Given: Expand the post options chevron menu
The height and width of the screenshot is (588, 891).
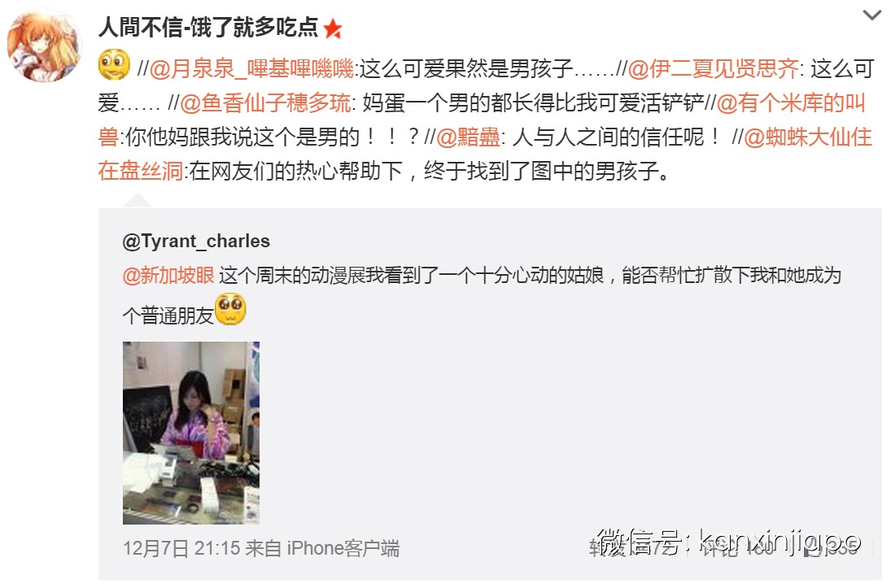Looking at the screenshot, I should click(x=871, y=15).
